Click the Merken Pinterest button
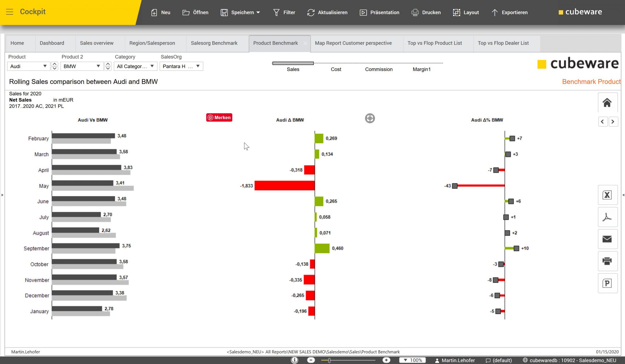This screenshot has width=625, height=364. click(x=219, y=117)
